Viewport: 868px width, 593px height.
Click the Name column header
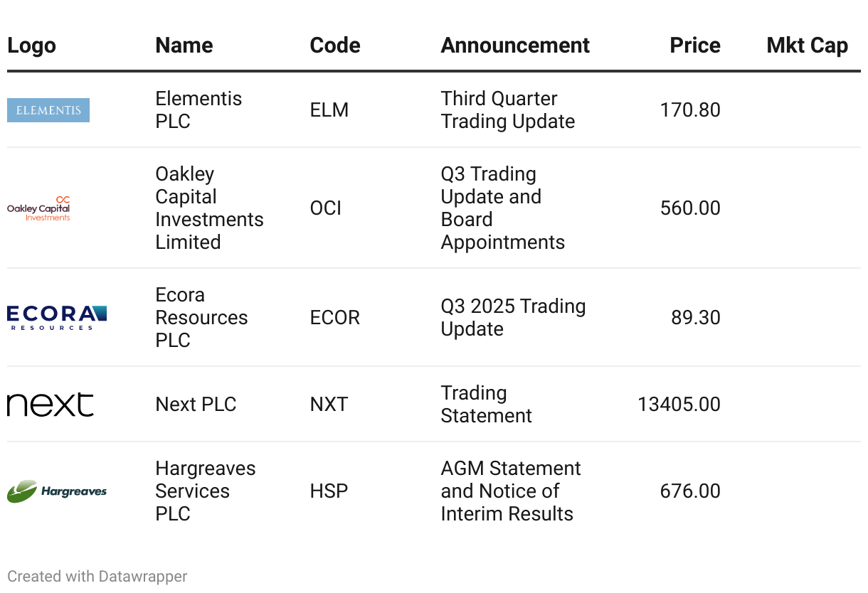184,46
